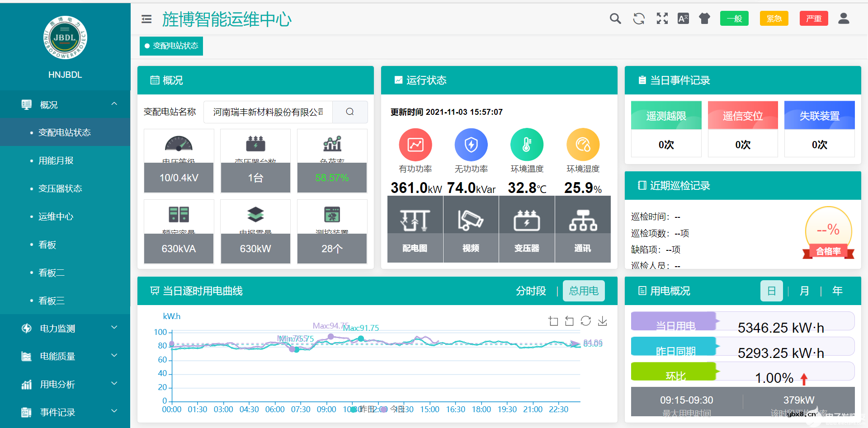Open 通讯 in the 运行状态 panel
This screenshot has width=868, height=428.
pyautogui.click(x=583, y=229)
